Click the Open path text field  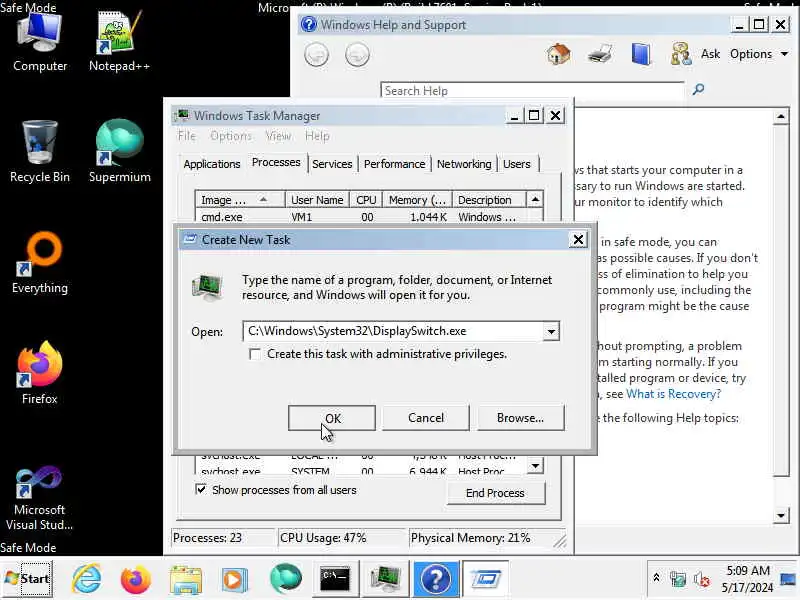[x=394, y=331]
